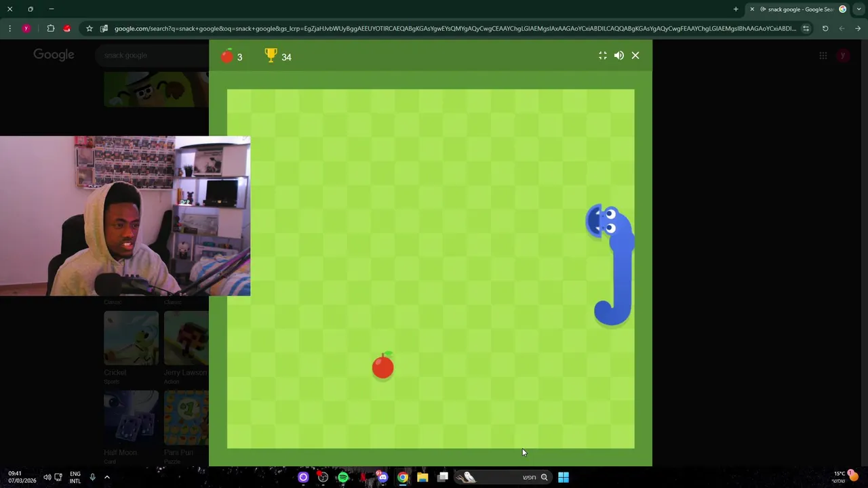This screenshot has width=868, height=488.
Task: Click the trophy high score icon
Action: pyautogui.click(x=271, y=56)
